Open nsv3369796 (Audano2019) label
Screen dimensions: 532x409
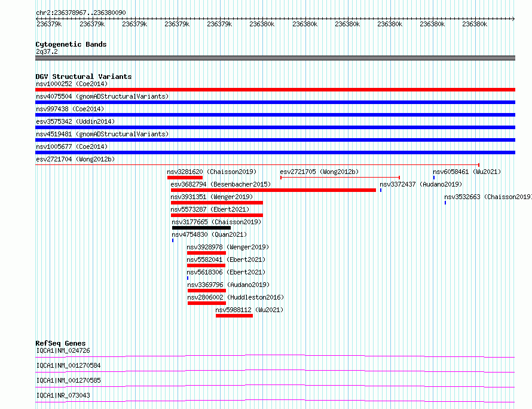(x=228, y=285)
